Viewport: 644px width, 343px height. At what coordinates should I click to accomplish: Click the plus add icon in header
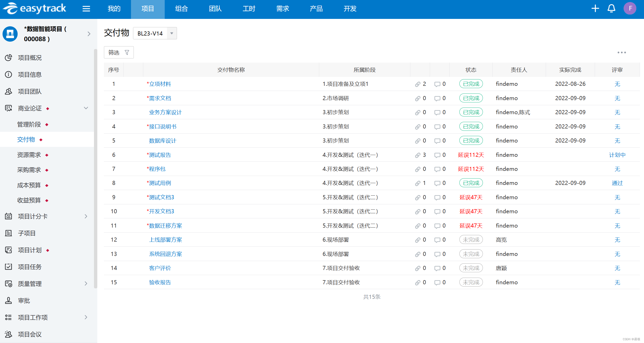(x=595, y=8)
